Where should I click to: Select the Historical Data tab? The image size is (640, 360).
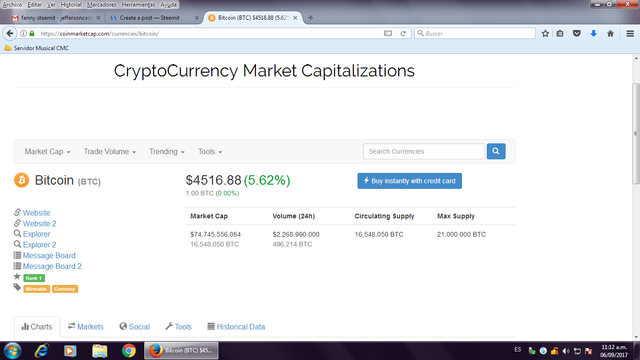(236, 327)
